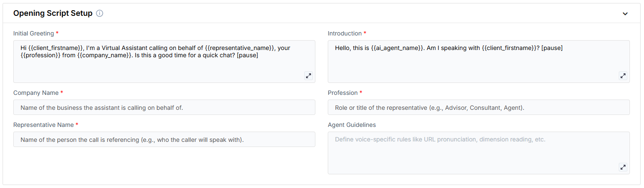Click the info icon beside Opening Script Setup
This screenshot has width=644, height=188.
(100, 13)
